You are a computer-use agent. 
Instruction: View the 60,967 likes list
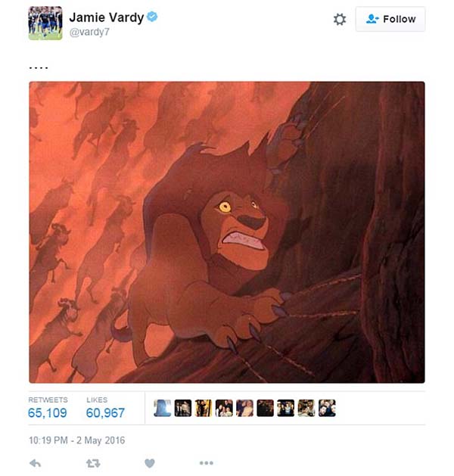(105, 408)
